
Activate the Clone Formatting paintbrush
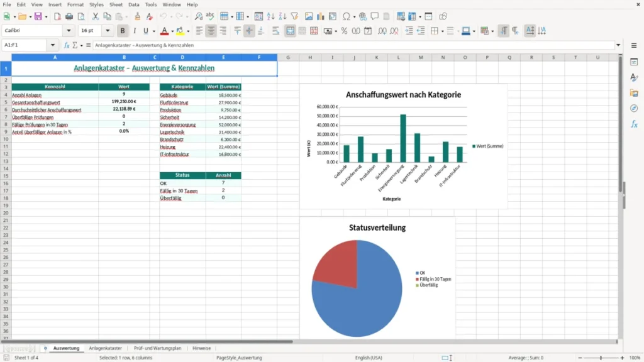click(138, 16)
